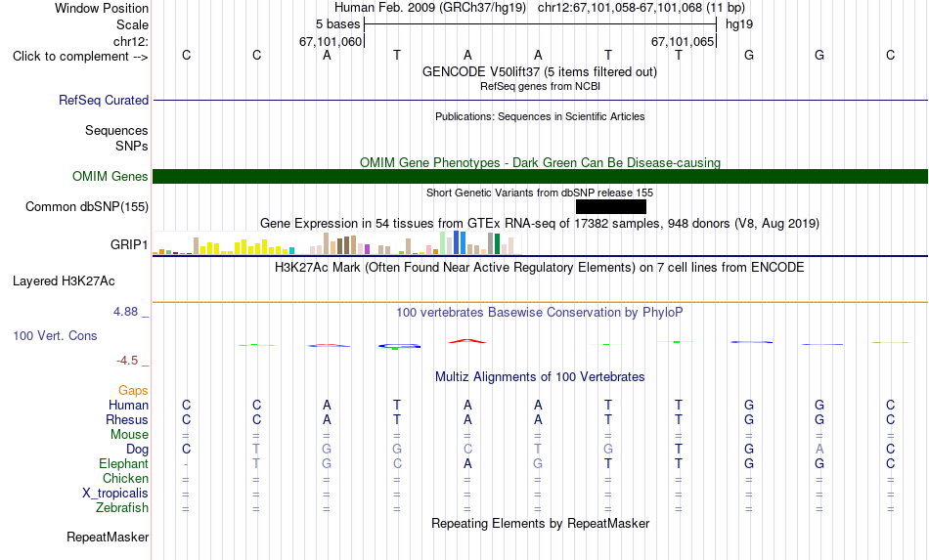929x560 pixels.
Task: Click the chr12:67,101,058-67,101,068 (11 bp) text
Action: [641, 8]
